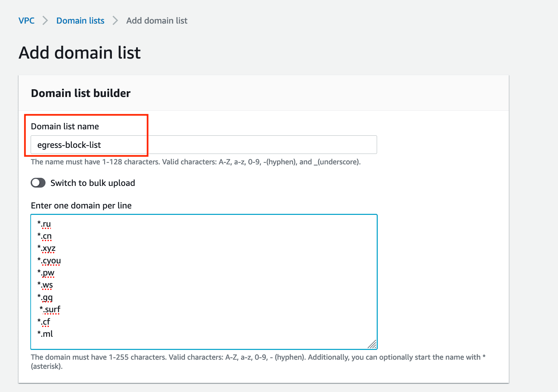Click the domain character rules hint text
The height and width of the screenshot is (392, 558).
258,361
